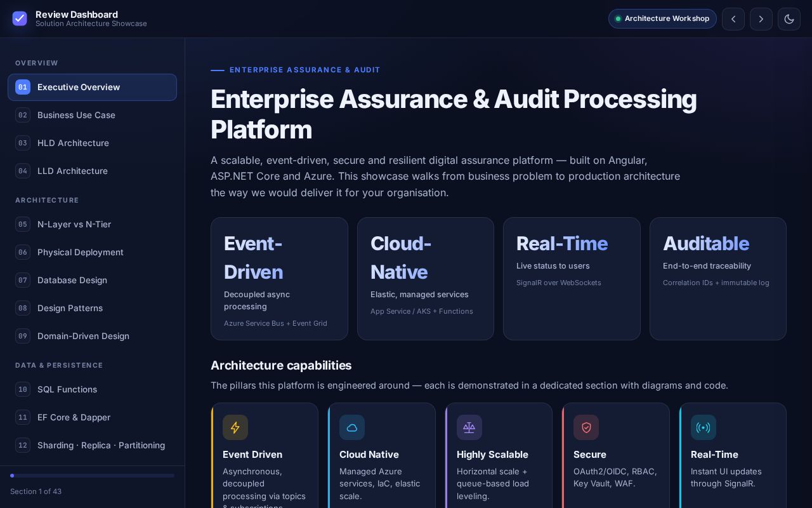Viewport: 812px width, 508px height.
Task: Click the number 10 sidebar badge
Action: (23, 389)
